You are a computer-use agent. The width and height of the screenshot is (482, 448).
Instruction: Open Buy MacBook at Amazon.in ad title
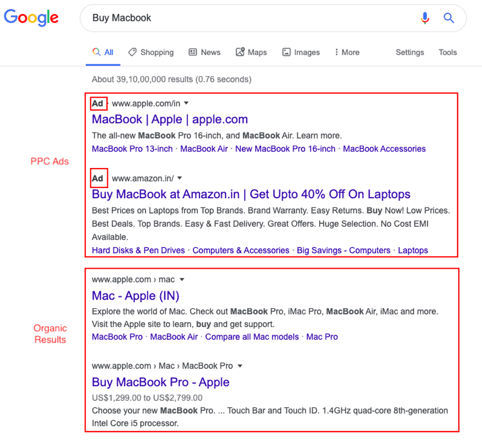click(251, 195)
